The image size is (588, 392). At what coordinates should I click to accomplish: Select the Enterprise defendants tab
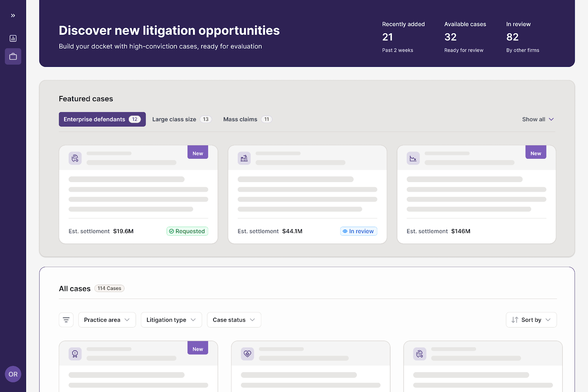click(x=102, y=119)
